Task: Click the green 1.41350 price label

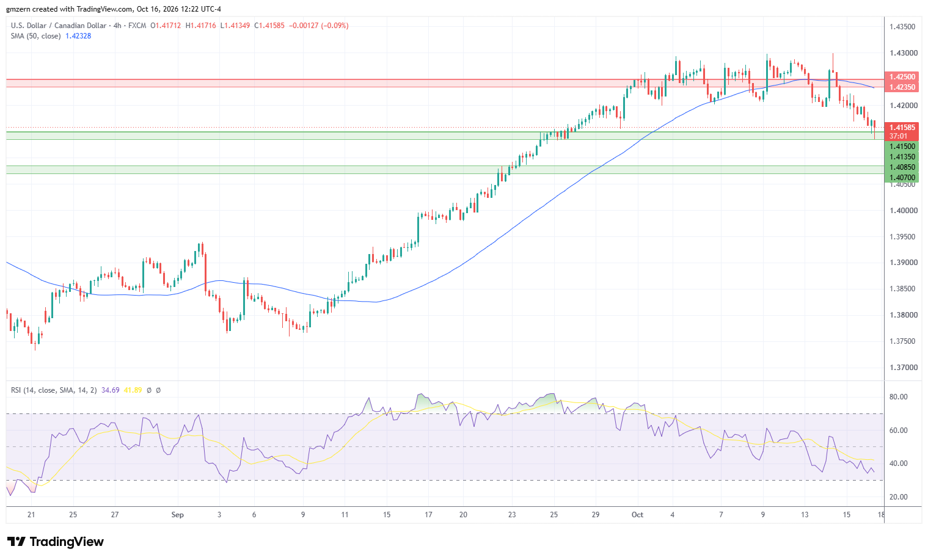Action: [902, 157]
